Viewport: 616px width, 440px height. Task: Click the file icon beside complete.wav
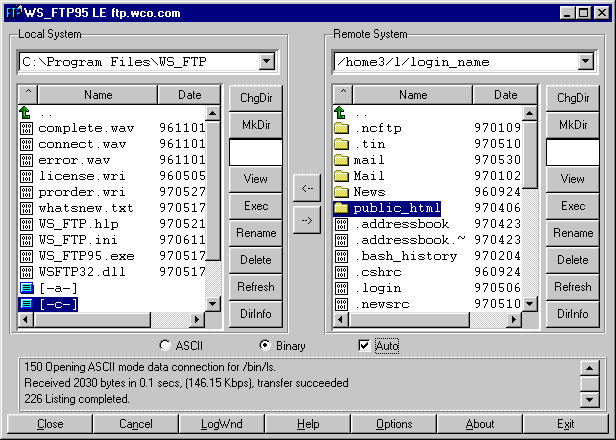[26, 128]
